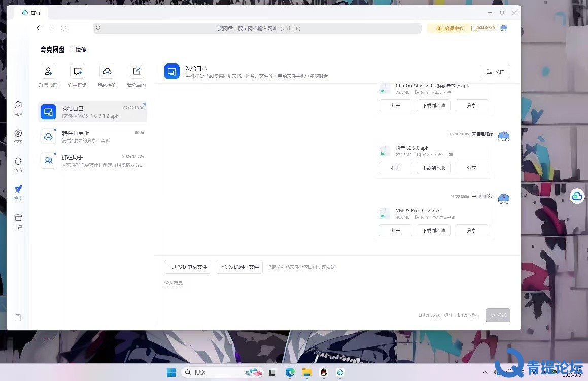The height and width of the screenshot is (381, 588).
Task: Share the ChatGo AI apk file
Action: pyautogui.click(x=471, y=106)
